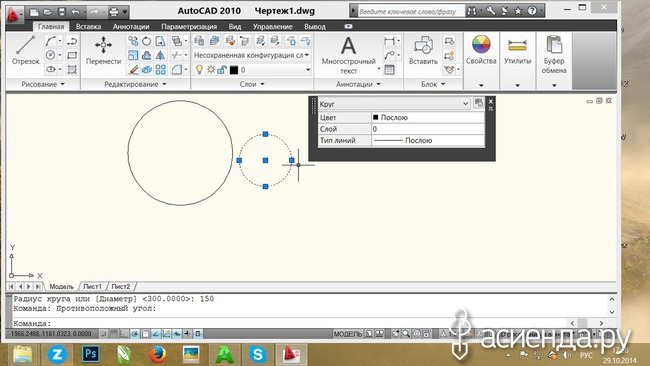
Task: Click the black layer color swatch
Action: pos(234,70)
